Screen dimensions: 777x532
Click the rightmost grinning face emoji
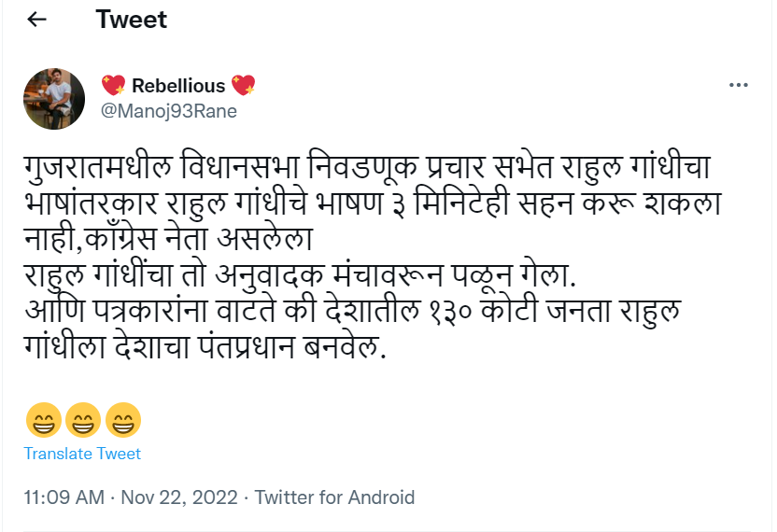click(123, 422)
